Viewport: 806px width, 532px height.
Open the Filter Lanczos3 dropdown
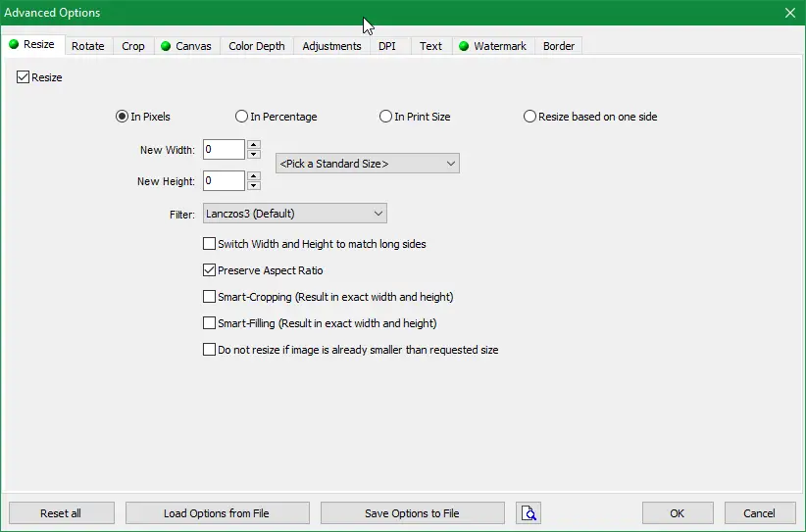tap(295, 214)
